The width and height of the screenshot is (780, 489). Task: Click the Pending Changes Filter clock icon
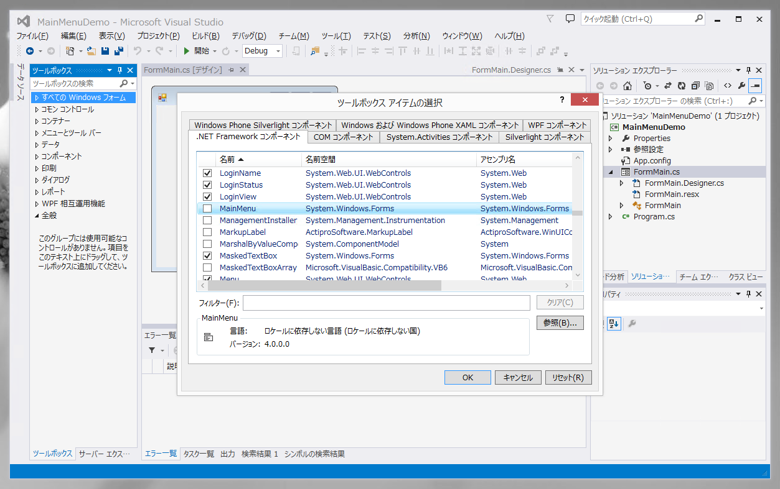tap(647, 86)
